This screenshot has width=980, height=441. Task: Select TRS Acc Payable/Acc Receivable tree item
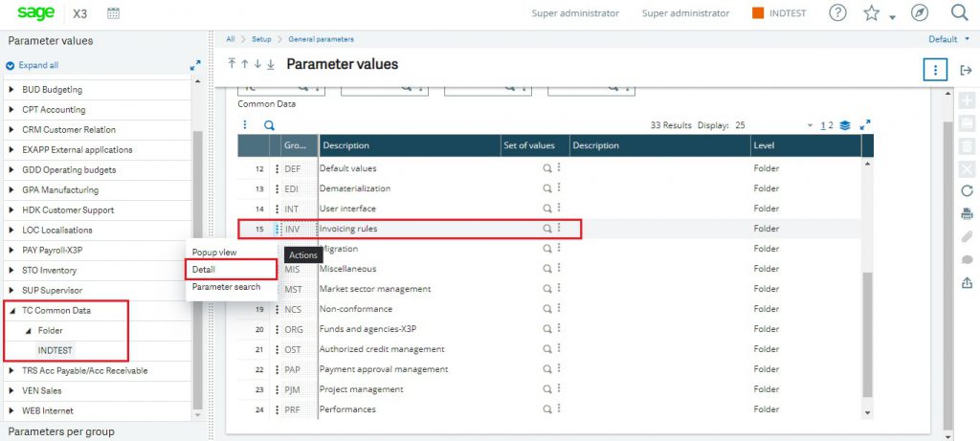pyautogui.click(x=85, y=370)
